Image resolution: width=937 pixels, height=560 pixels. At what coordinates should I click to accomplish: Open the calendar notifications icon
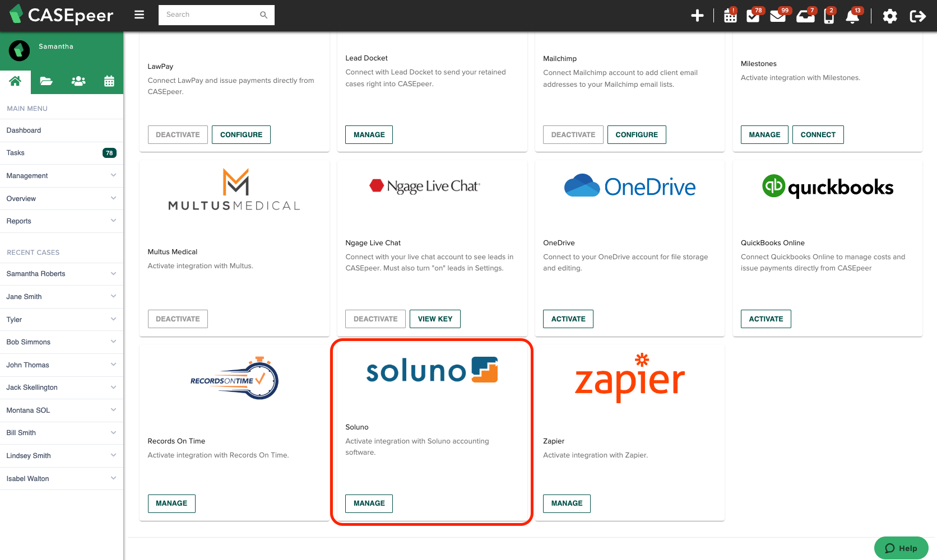coord(730,16)
